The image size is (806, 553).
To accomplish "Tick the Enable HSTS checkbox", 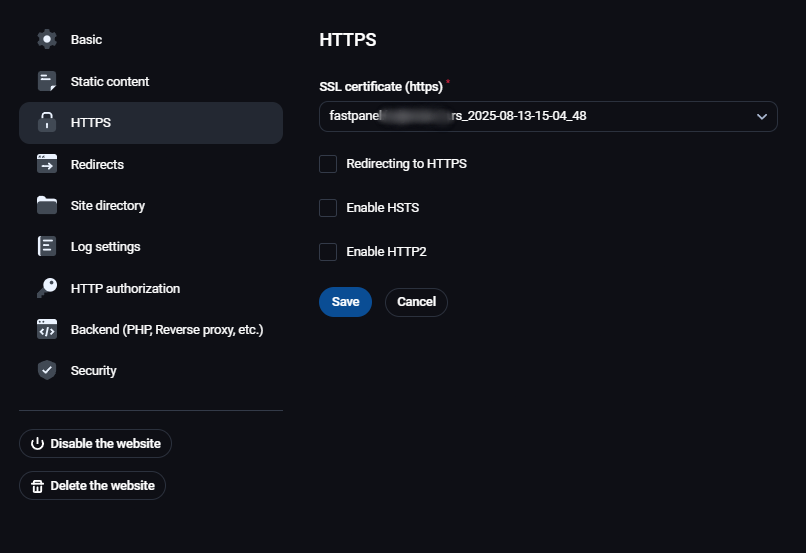I will tap(328, 208).
